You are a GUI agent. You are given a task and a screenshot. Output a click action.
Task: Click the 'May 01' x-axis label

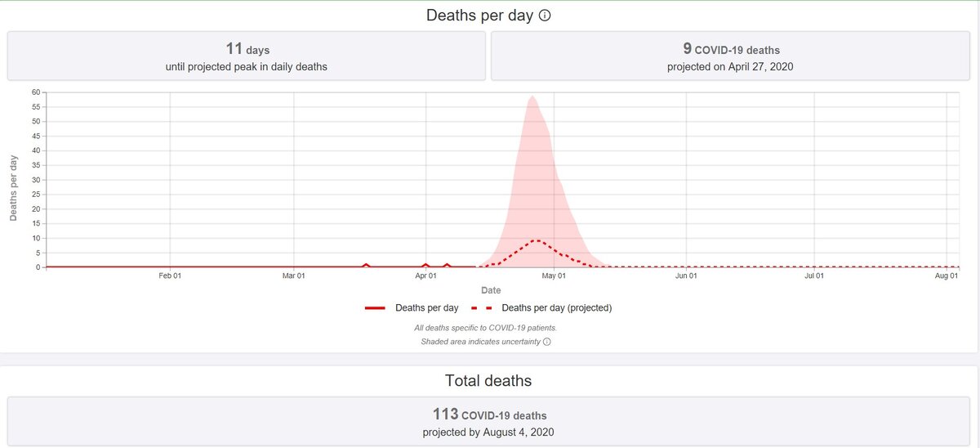[554, 276]
